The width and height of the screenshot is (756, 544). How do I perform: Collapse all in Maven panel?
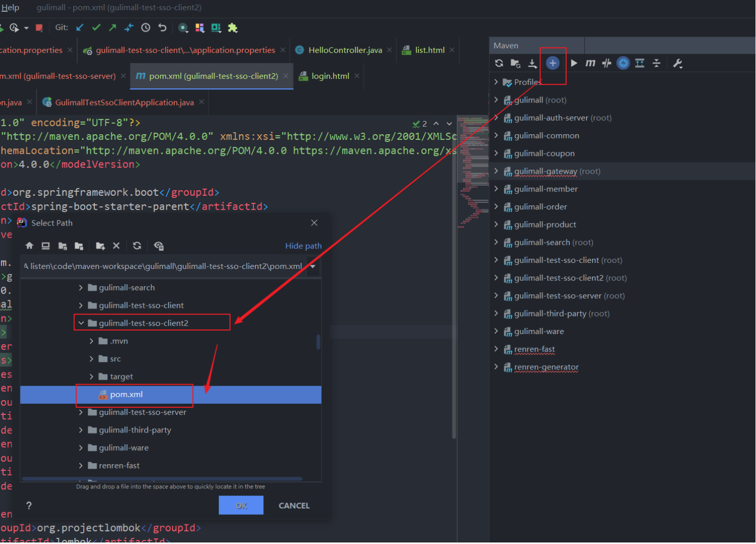coord(656,63)
